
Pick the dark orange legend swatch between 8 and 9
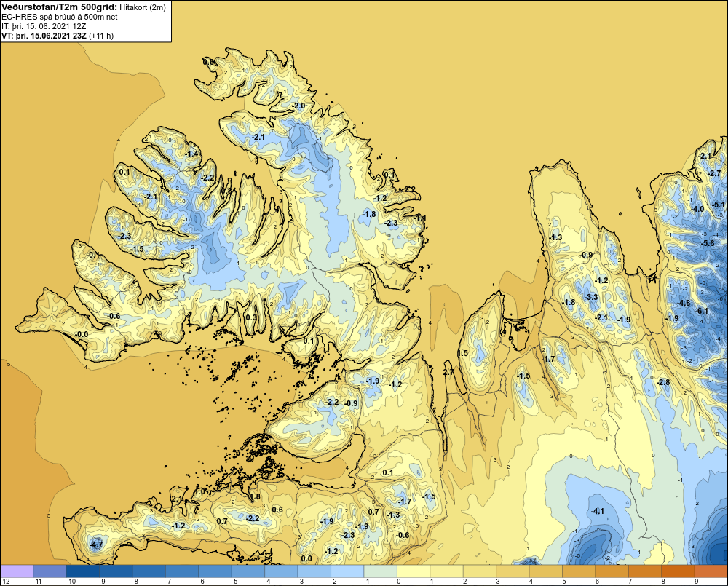(678, 571)
